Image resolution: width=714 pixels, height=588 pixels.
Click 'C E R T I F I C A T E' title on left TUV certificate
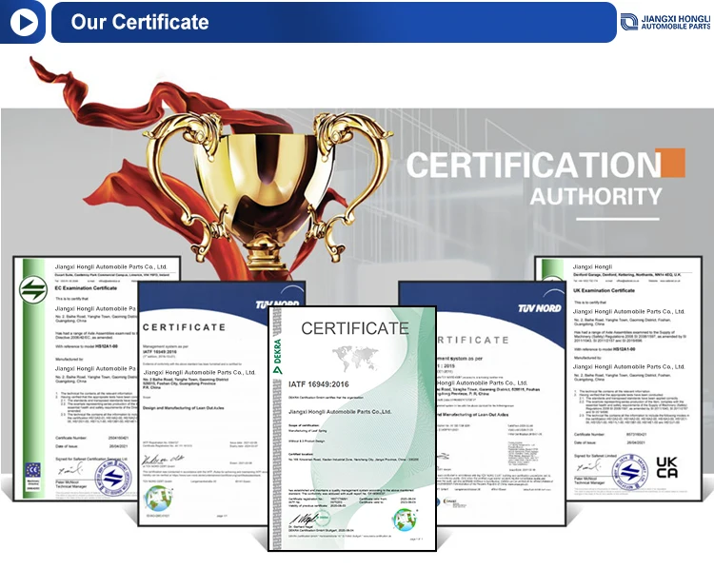[x=185, y=327]
